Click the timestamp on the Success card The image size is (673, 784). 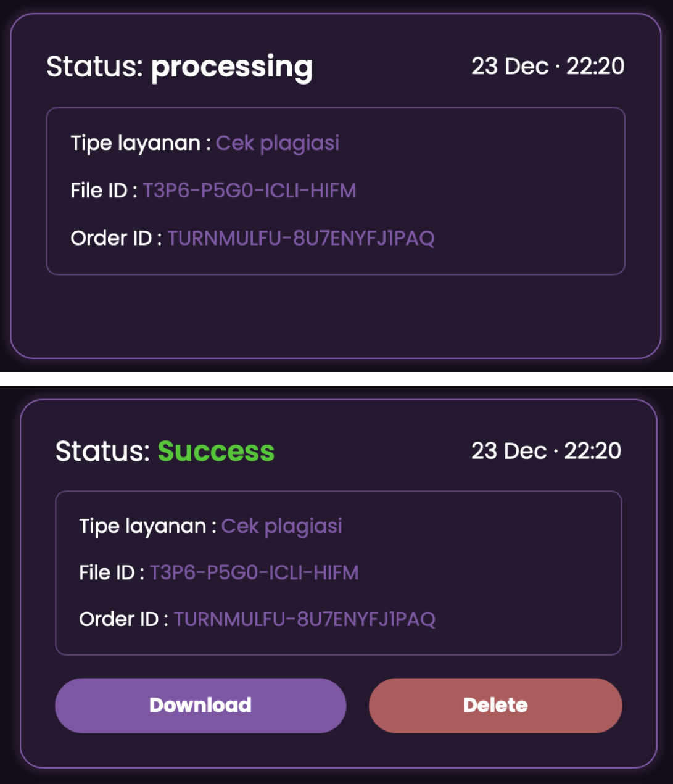pos(546,450)
